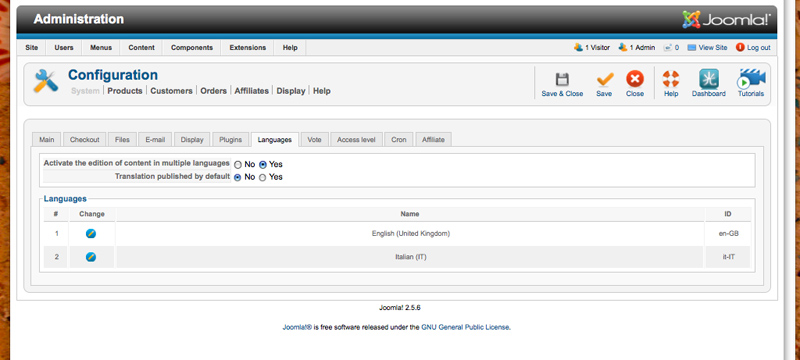This screenshot has width=800, height=360.
Task: Click the Joomla! 2.5.6 version text
Action: tap(399, 308)
